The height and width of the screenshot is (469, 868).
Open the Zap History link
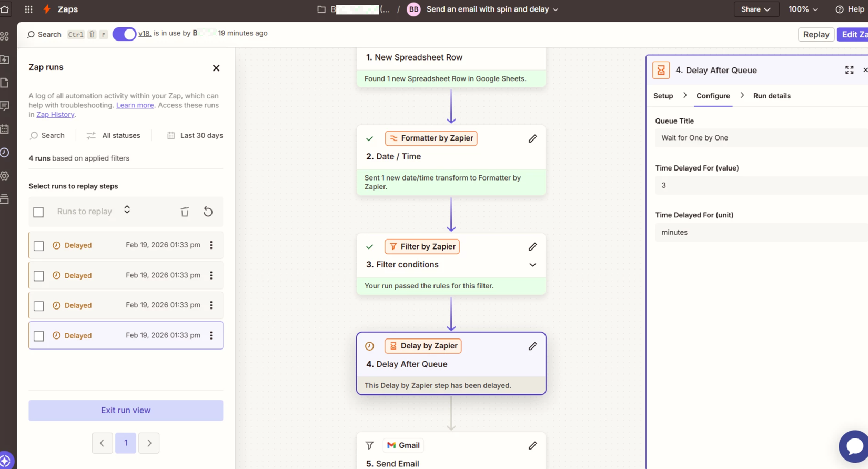pos(55,114)
